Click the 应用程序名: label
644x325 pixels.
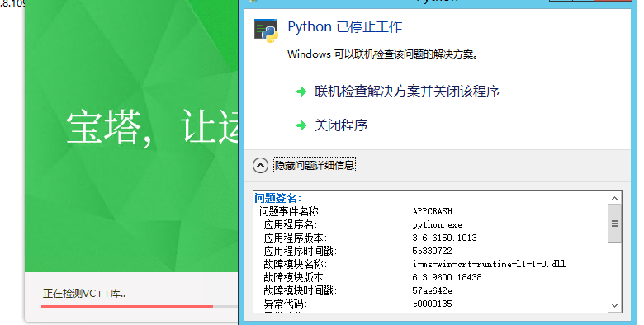click(x=291, y=224)
